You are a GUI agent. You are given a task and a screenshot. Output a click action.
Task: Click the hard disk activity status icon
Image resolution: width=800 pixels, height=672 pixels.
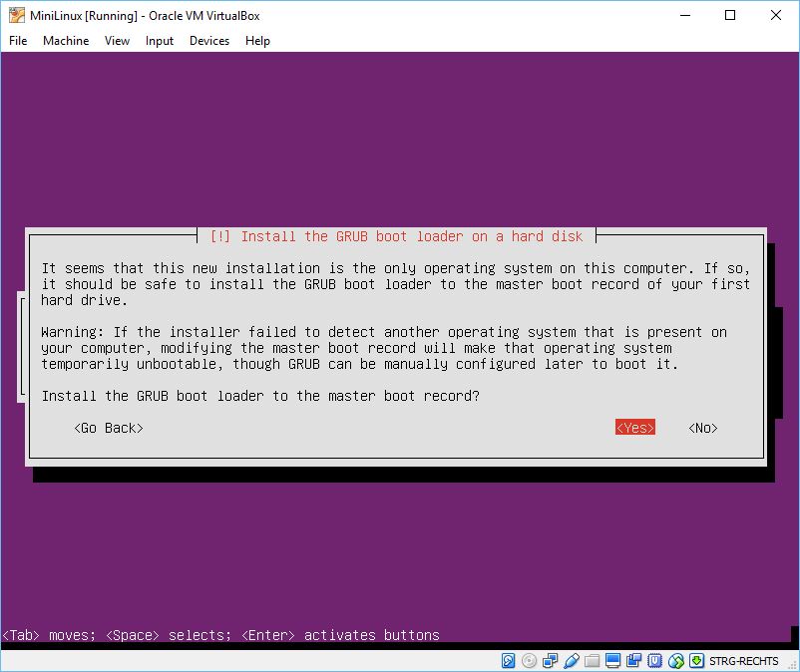509,661
